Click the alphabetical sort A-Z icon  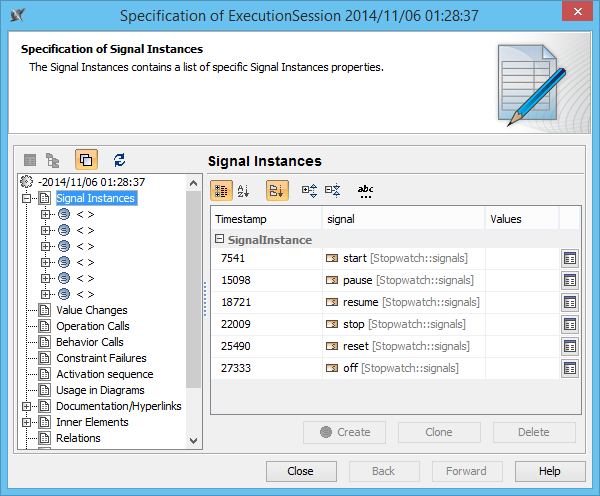click(243, 190)
